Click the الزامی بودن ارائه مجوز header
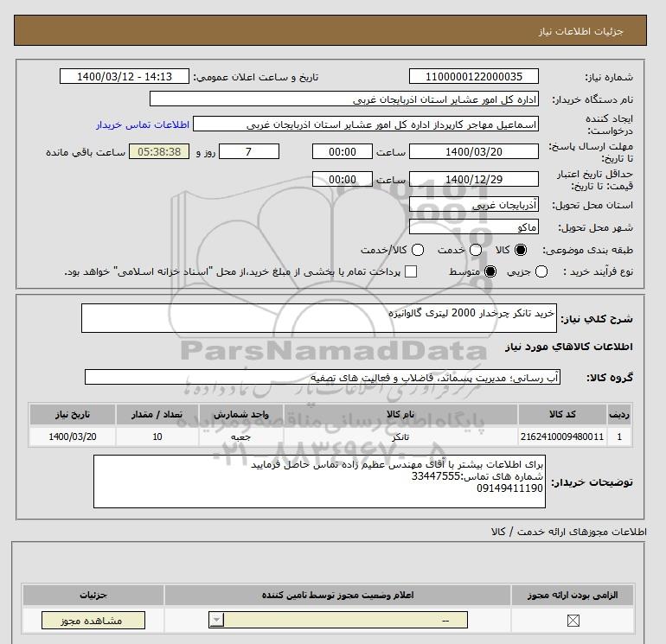The width and height of the screenshot is (666, 644). pos(573,596)
